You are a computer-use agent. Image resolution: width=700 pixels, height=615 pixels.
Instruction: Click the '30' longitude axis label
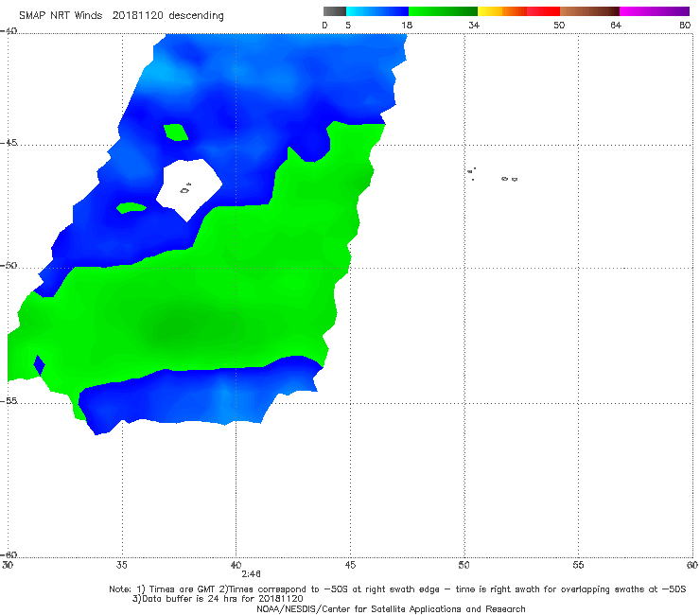8,565
